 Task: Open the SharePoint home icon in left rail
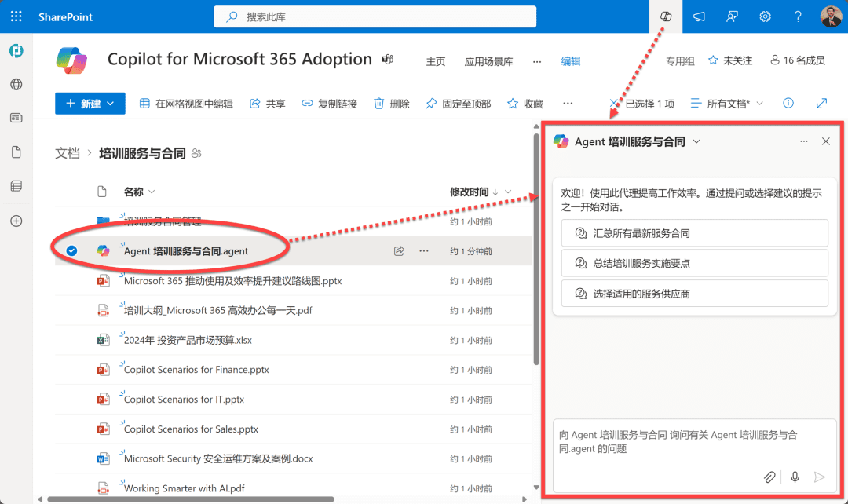click(16, 51)
